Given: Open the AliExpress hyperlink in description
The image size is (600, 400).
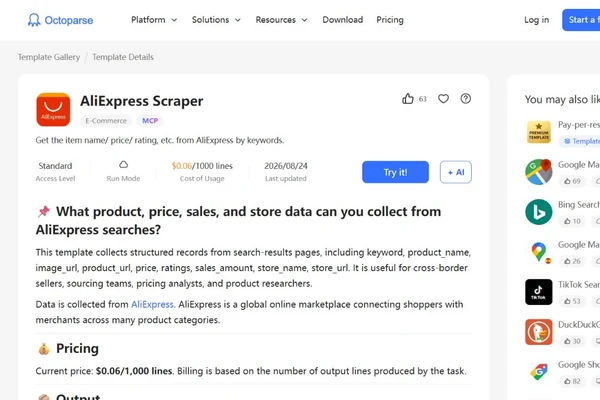Looking at the screenshot, I should click(x=152, y=304).
